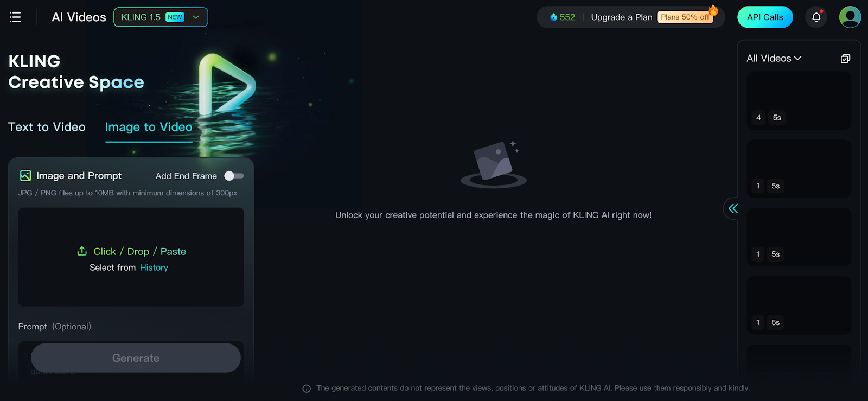Open the first video thumbnail labeled 4

[x=799, y=100]
